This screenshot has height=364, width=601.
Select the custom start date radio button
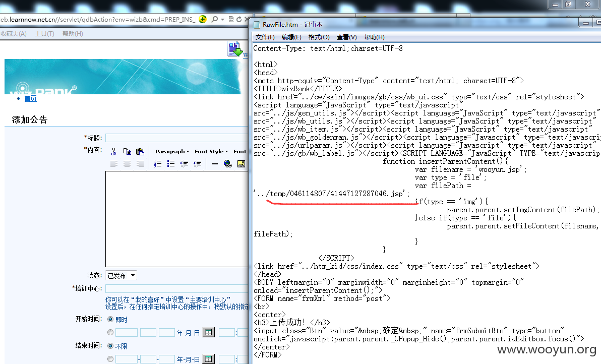pos(110,332)
